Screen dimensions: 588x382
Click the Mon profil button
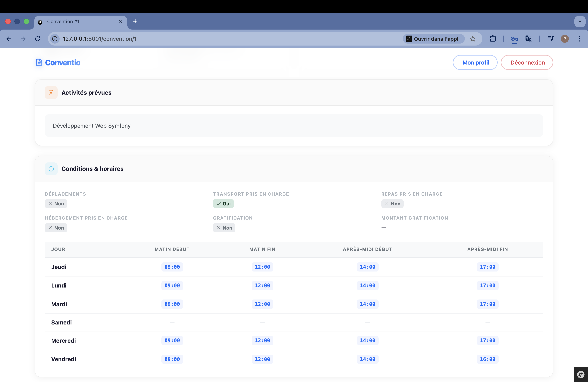click(x=475, y=62)
